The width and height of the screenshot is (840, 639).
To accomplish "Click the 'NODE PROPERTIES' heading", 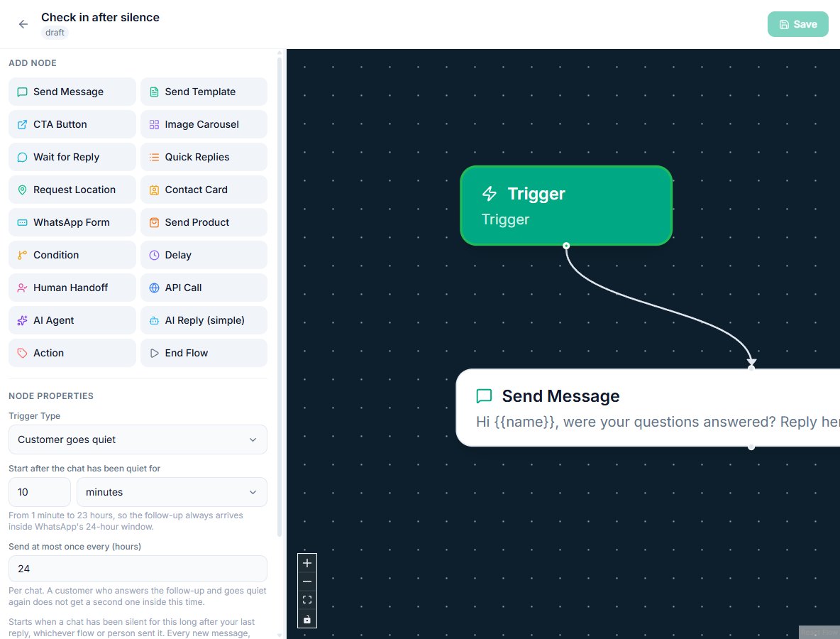I will (51, 396).
